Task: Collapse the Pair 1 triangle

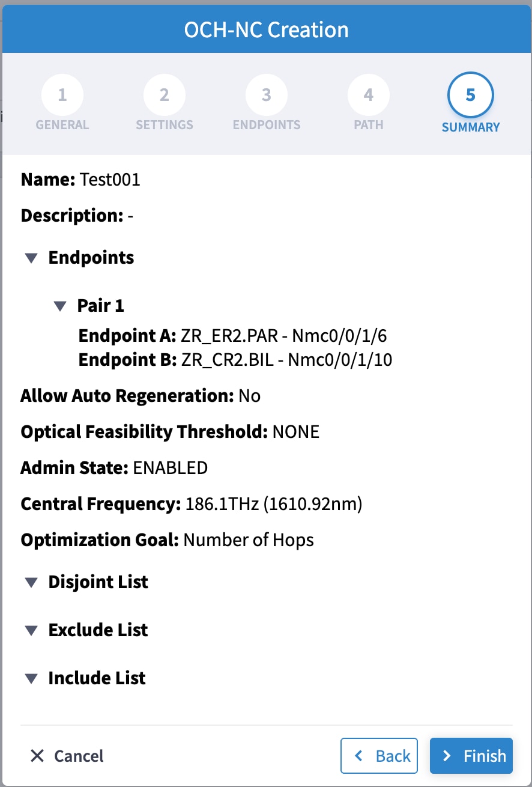Action: pos(60,306)
